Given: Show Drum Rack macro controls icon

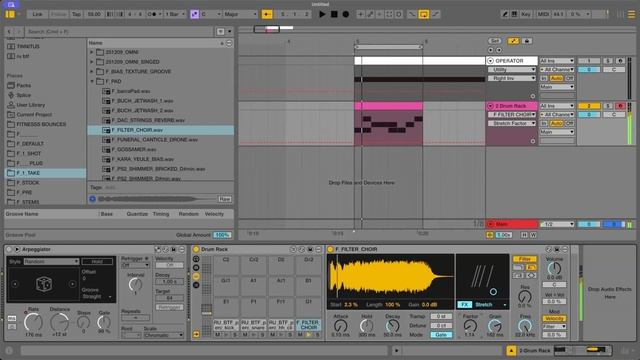Looking at the screenshot, I should coord(196,259).
